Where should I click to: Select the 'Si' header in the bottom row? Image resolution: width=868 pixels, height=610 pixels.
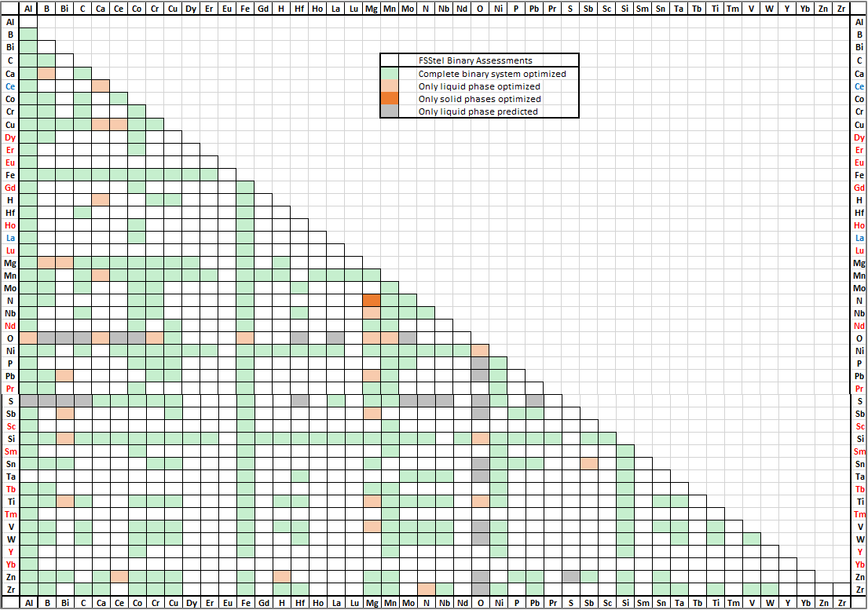624,602
